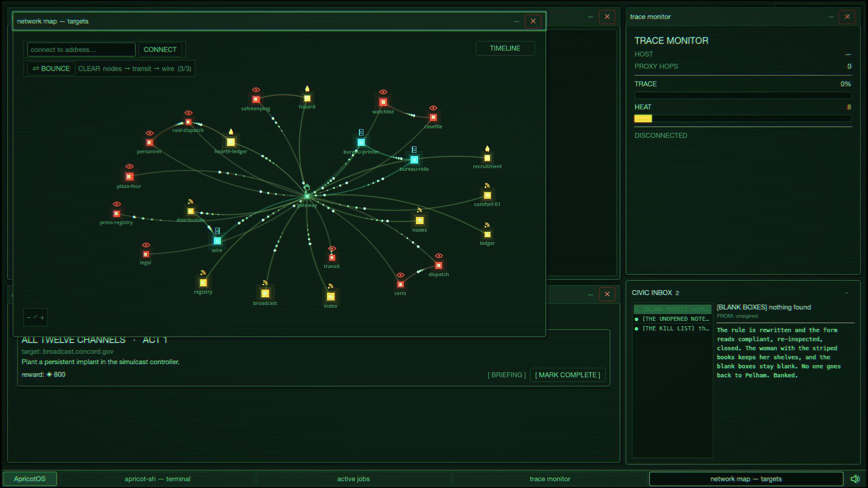Select the personnel node

click(149, 143)
